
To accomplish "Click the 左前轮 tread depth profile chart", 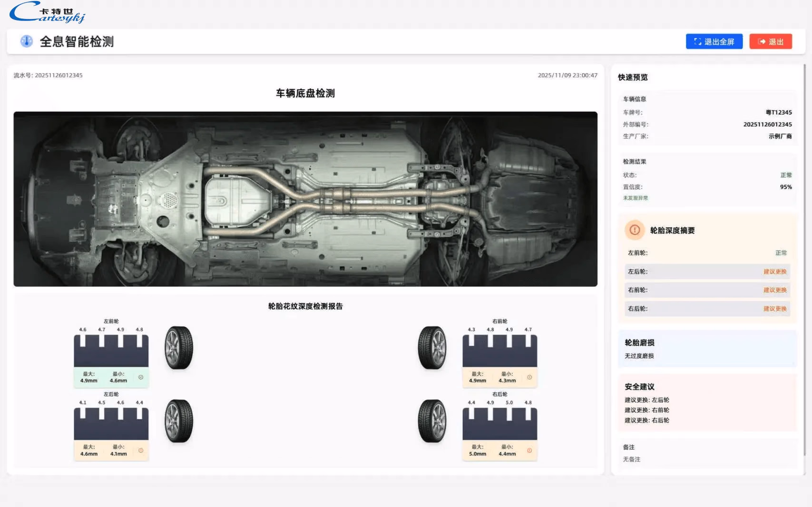I will click(111, 351).
